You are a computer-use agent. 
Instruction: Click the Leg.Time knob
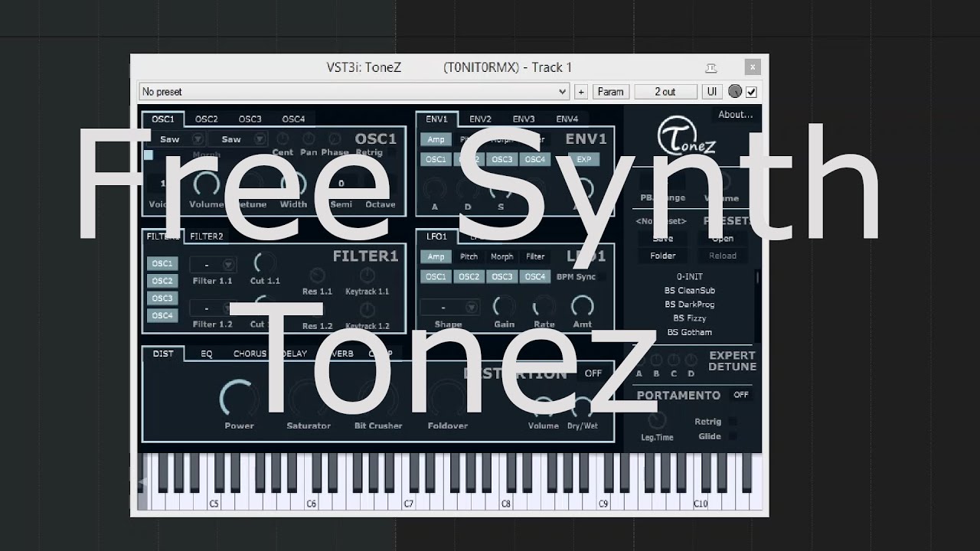click(x=656, y=419)
